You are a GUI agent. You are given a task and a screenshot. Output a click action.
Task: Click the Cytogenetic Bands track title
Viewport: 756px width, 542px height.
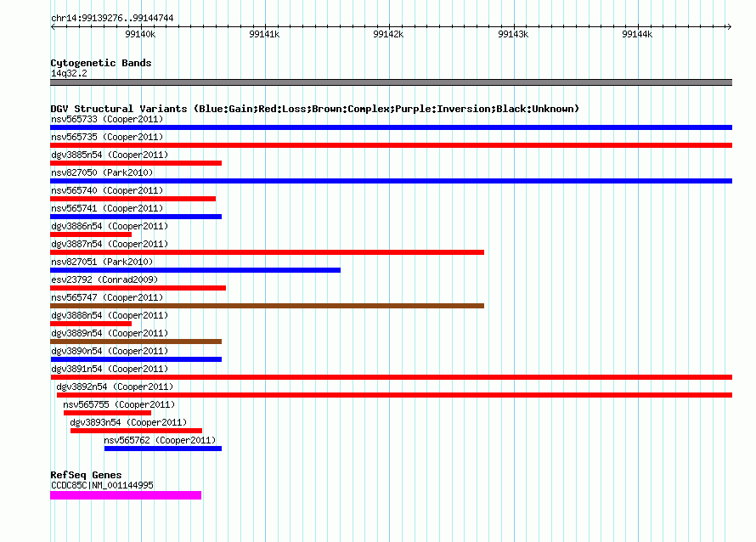point(101,63)
